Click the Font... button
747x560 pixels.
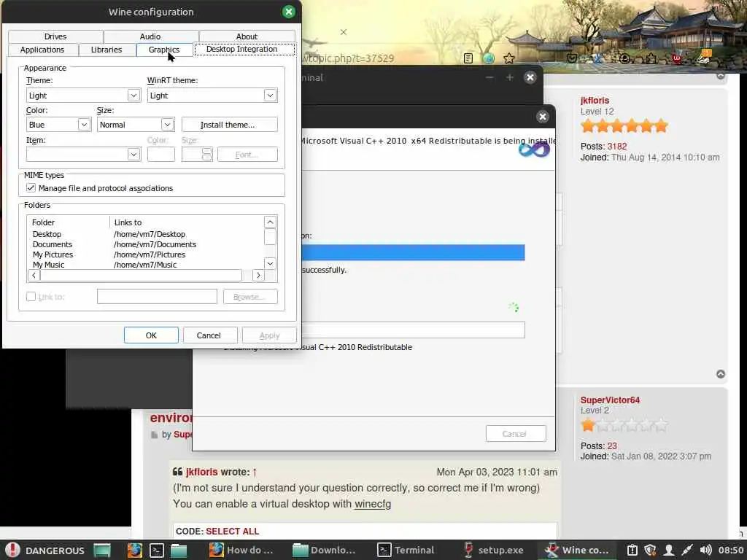click(247, 155)
